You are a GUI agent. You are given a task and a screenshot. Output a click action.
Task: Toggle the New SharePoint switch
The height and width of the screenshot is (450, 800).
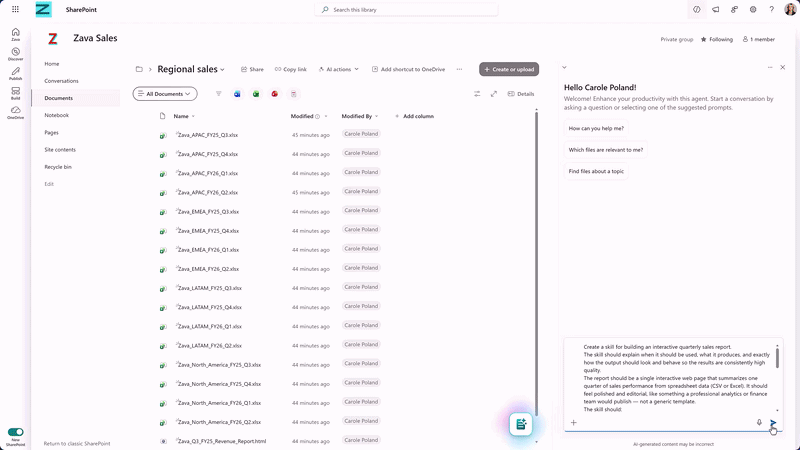click(x=15, y=432)
